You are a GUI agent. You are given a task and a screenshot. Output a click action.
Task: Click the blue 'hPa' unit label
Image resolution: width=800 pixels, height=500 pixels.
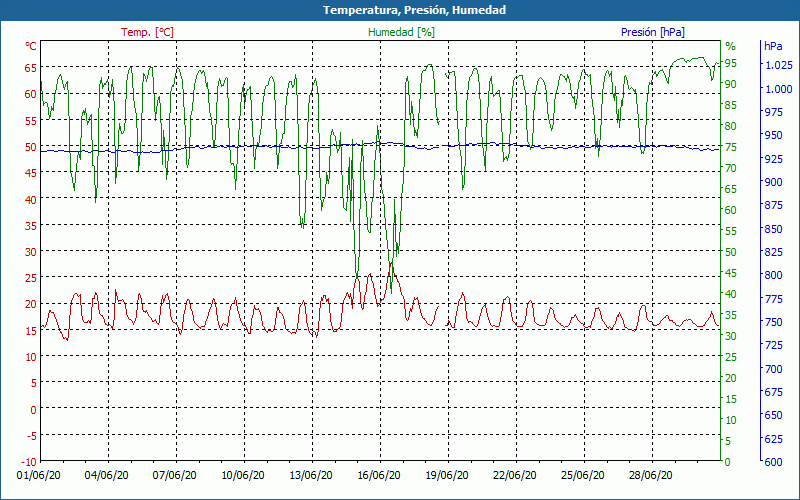(773, 46)
